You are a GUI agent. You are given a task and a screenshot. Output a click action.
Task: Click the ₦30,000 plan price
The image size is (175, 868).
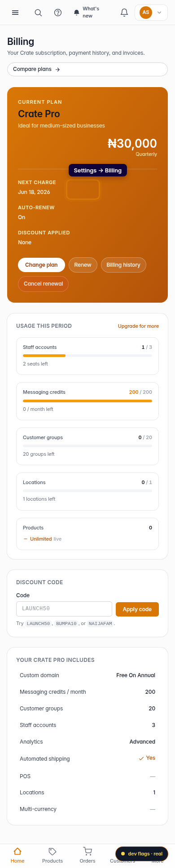click(132, 144)
